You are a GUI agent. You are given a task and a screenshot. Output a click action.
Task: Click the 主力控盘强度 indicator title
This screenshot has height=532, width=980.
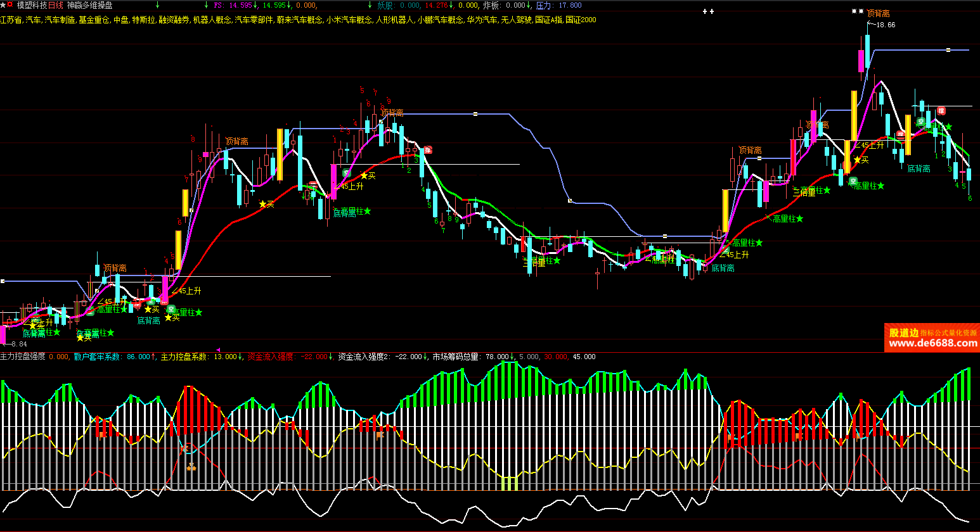click(x=23, y=357)
